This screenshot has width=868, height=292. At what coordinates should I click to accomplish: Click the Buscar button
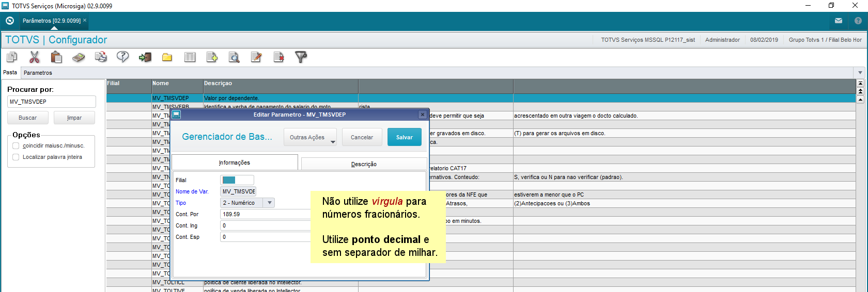pyautogui.click(x=28, y=118)
